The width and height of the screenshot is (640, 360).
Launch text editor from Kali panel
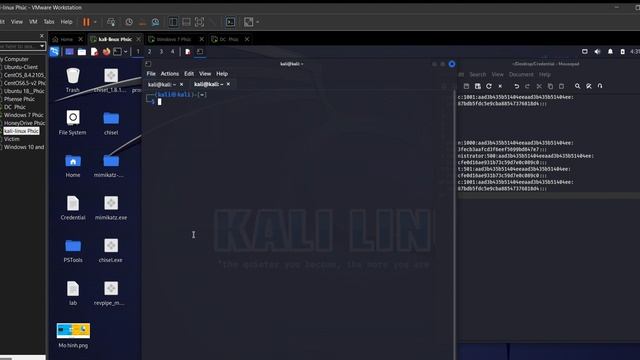94,51
